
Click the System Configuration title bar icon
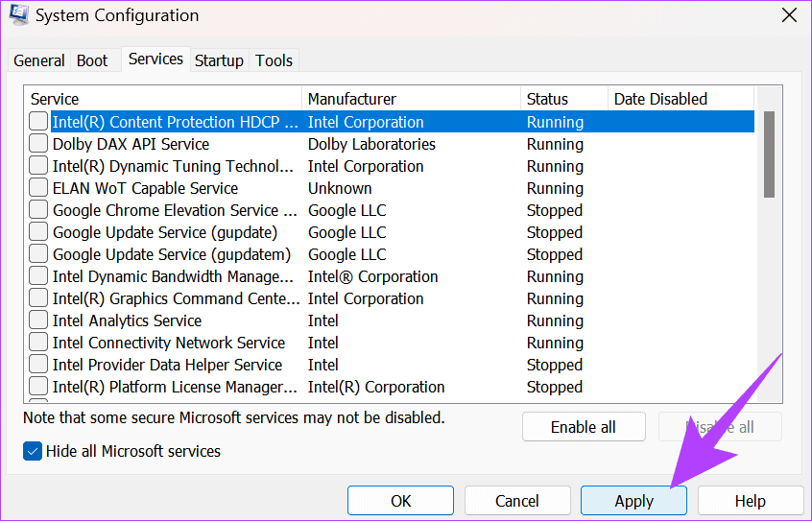(x=18, y=15)
